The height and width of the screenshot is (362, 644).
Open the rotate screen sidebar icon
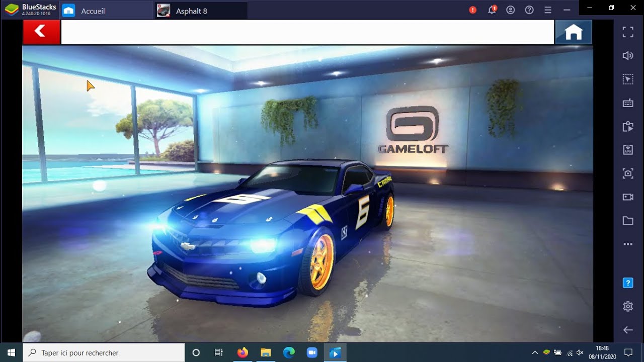tap(628, 126)
